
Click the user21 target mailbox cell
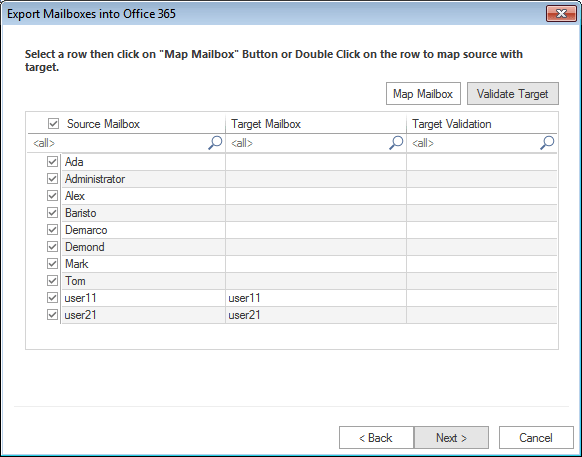click(316, 315)
